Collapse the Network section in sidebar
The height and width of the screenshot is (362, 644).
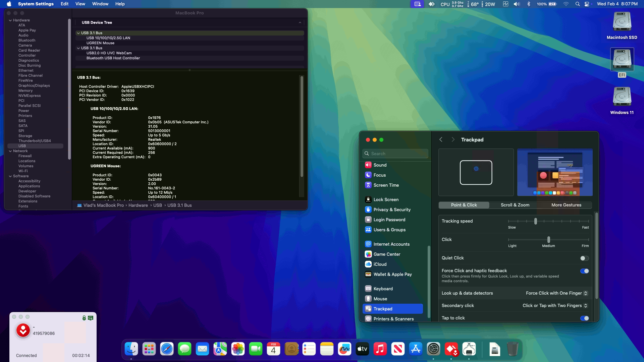point(10,151)
